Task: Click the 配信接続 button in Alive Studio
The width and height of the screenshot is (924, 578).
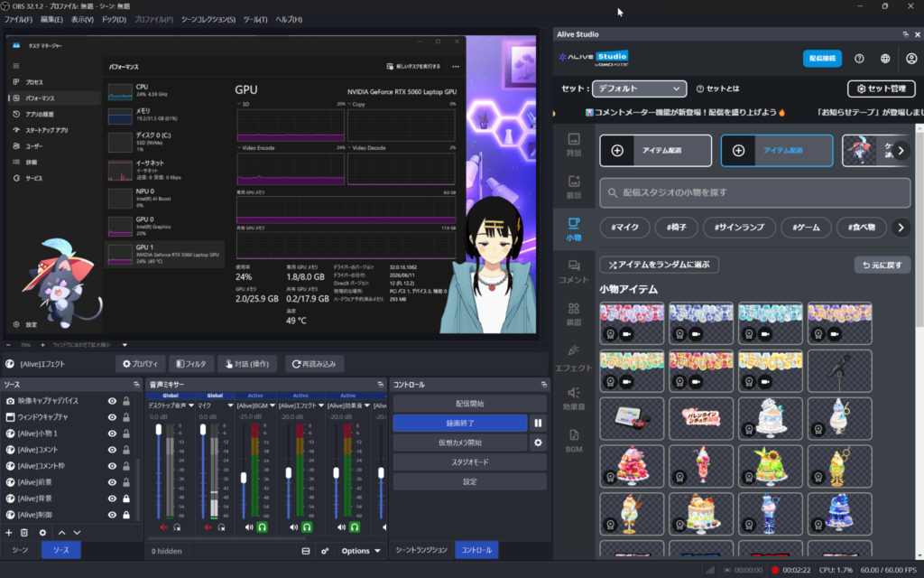Action: coord(822,59)
